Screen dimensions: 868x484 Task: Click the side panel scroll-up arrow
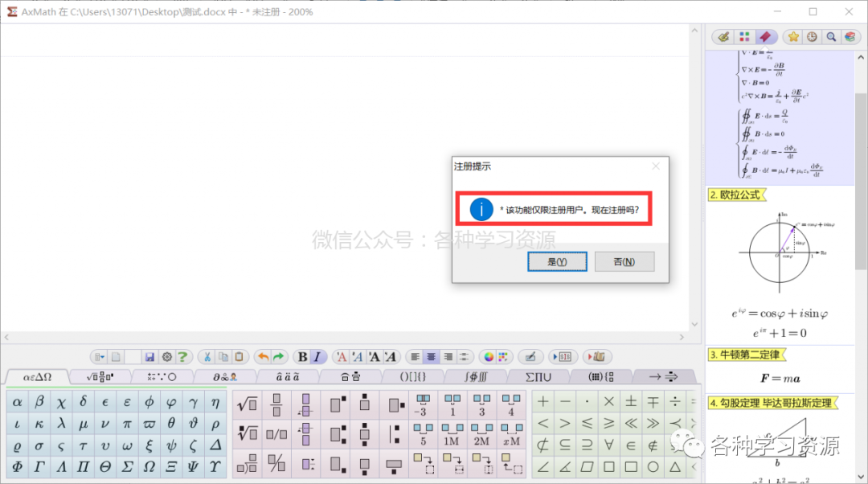tap(861, 58)
